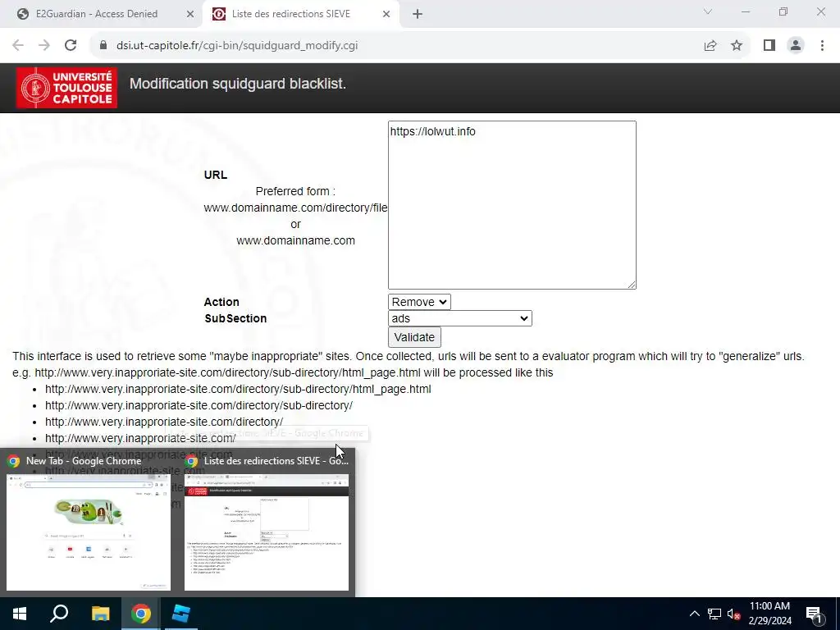The height and width of the screenshot is (630, 840).
Task: Open the browser side panel icon
Action: 769,46
